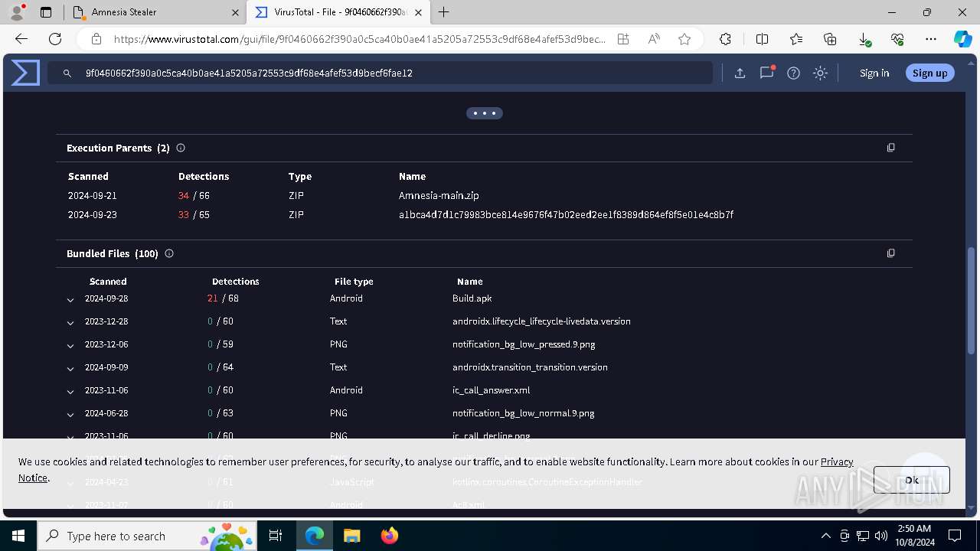Upload a file via the upload icon

coord(740,73)
